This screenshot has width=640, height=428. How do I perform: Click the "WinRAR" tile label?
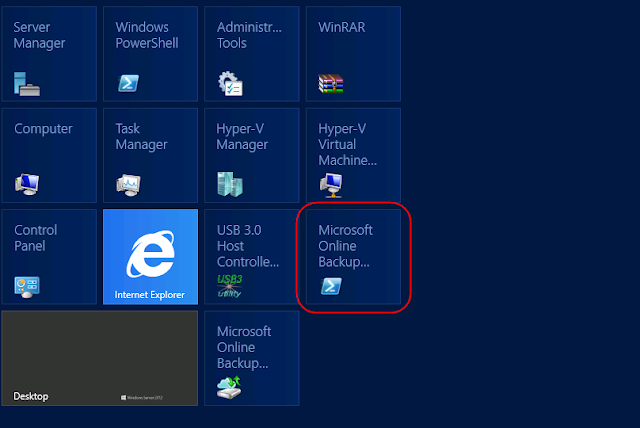(x=342, y=27)
